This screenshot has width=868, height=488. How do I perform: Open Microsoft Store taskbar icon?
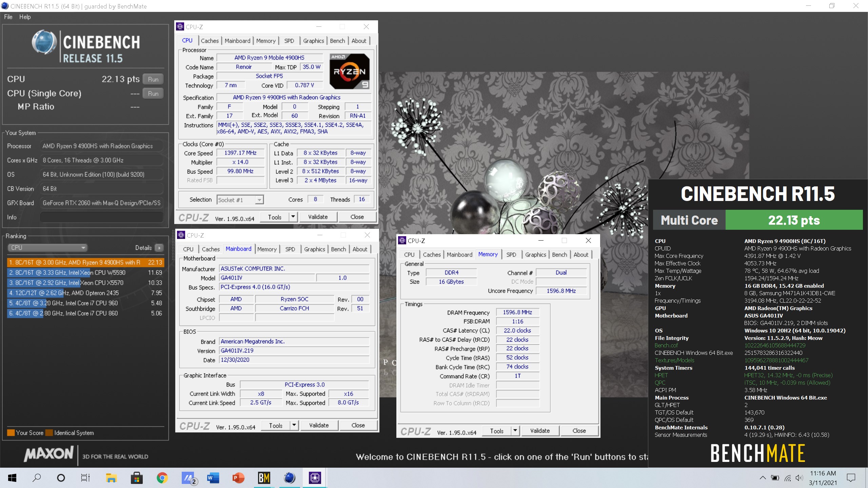137,478
